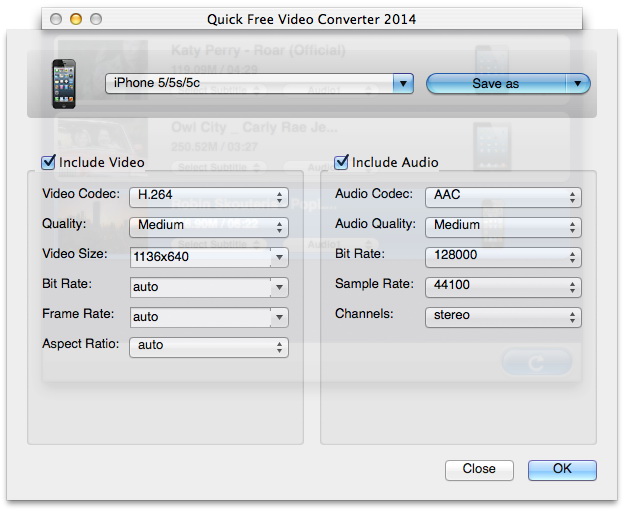This screenshot has width=624, height=511.
Task: Change Audio Quality Medium popup
Action: [x=503, y=227]
